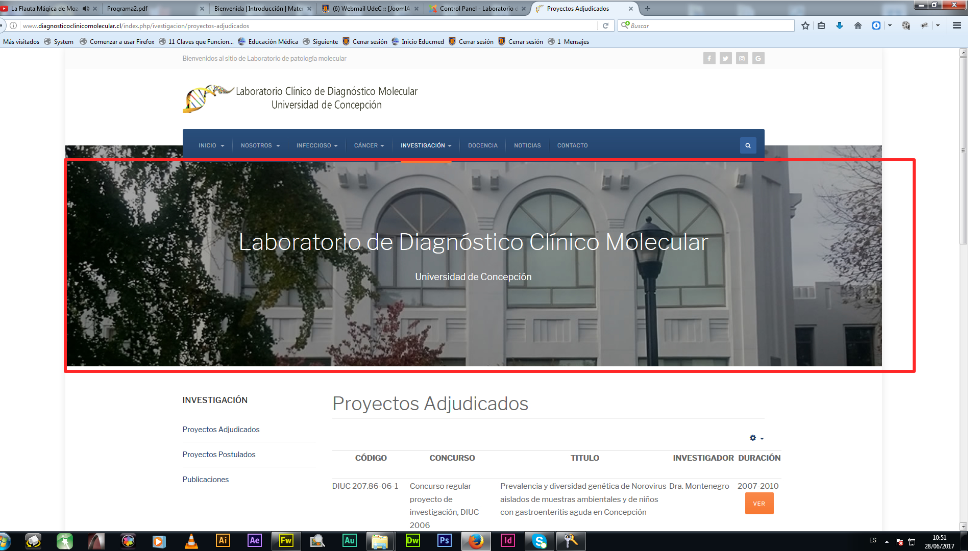Open Photoshop from the Windows taskbar
This screenshot has height=551, width=980.
444,541
